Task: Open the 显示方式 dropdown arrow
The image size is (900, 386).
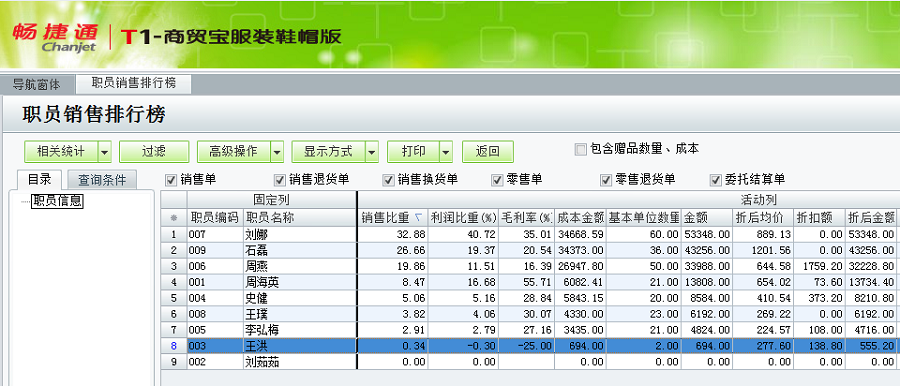Action: 372,152
